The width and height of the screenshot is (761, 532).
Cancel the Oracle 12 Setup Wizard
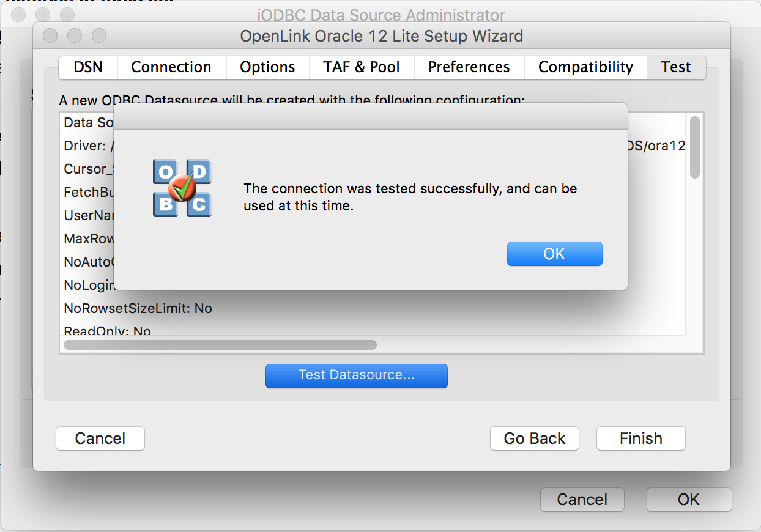click(100, 438)
